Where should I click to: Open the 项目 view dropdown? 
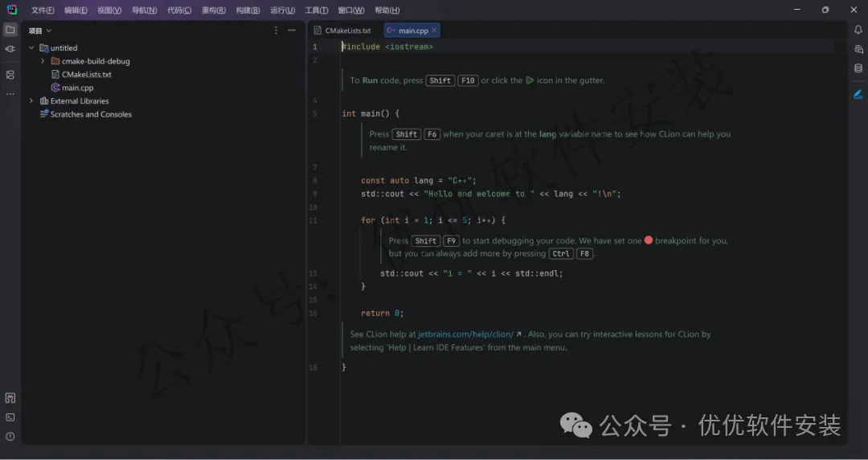40,31
